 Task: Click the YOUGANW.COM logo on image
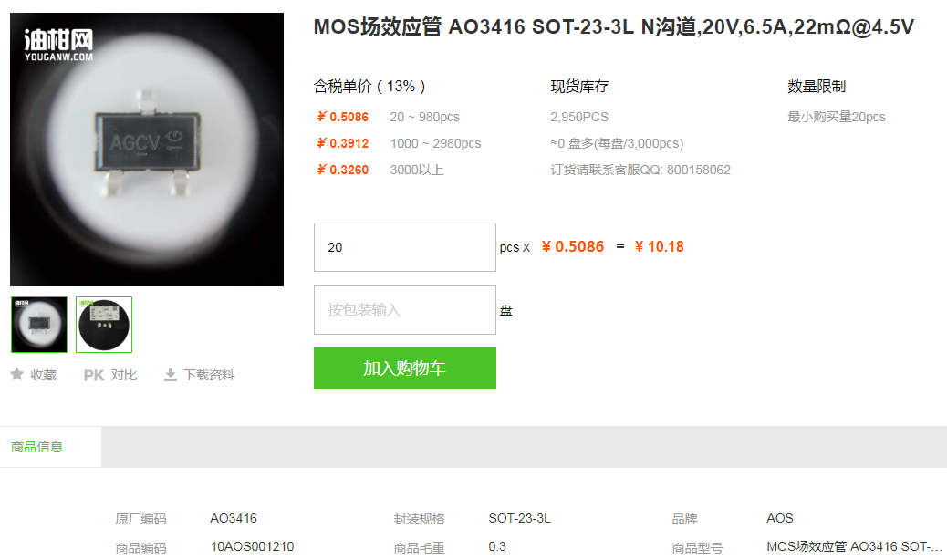(x=58, y=46)
